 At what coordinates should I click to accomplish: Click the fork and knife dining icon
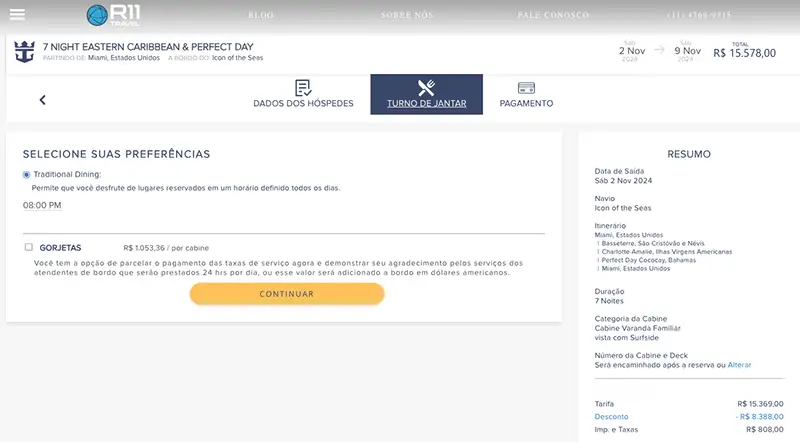(x=426, y=88)
